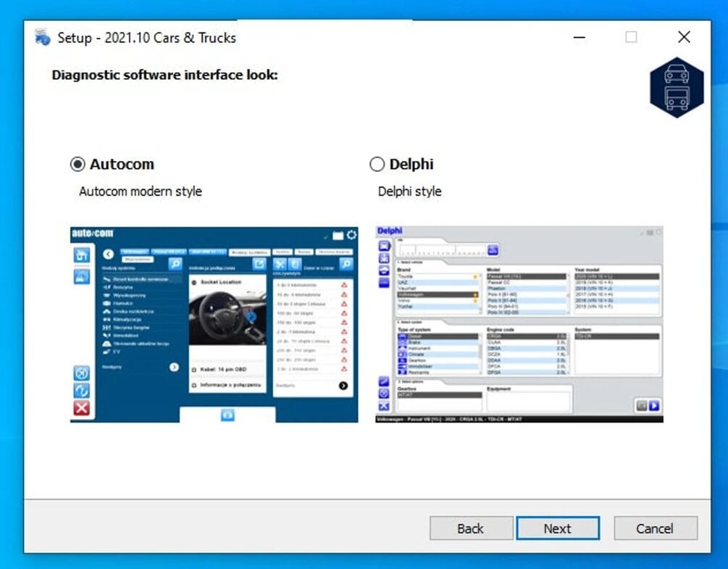The height and width of the screenshot is (569, 728).
Task: Minimize the Setup window
Action: [x=579, y=37]
